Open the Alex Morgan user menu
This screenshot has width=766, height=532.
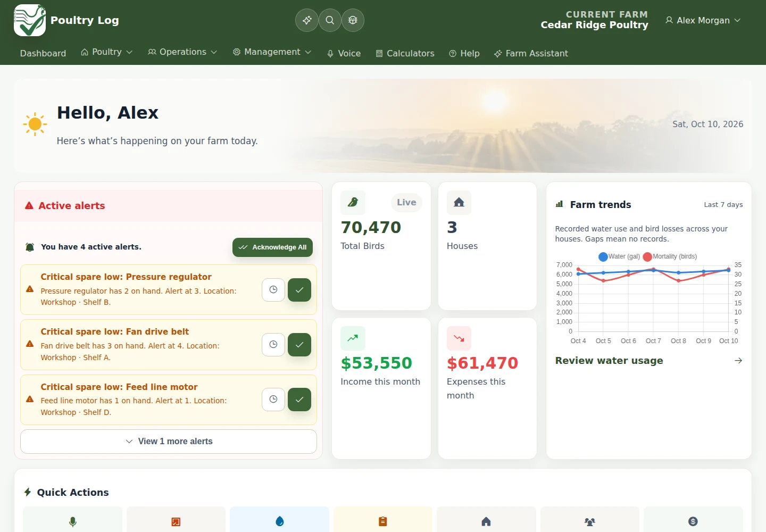point(703,20)
